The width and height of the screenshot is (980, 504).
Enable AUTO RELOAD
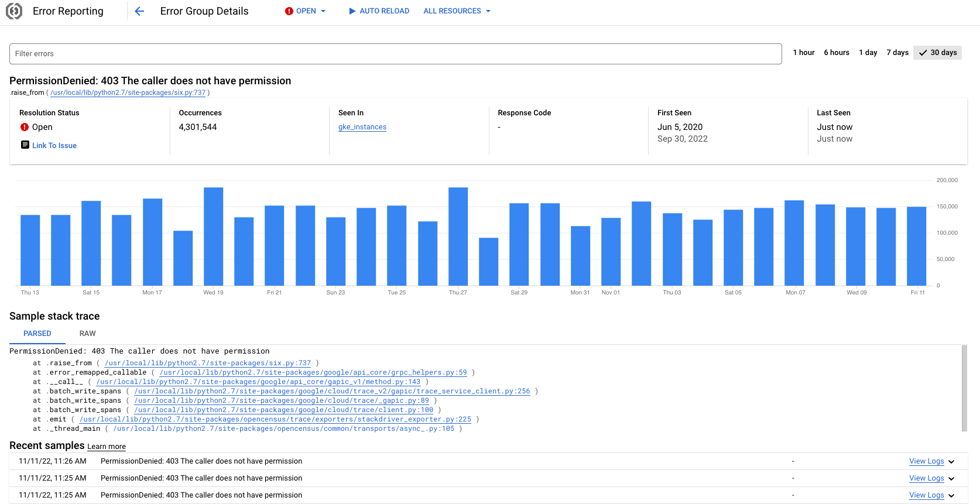coord(379,11)
